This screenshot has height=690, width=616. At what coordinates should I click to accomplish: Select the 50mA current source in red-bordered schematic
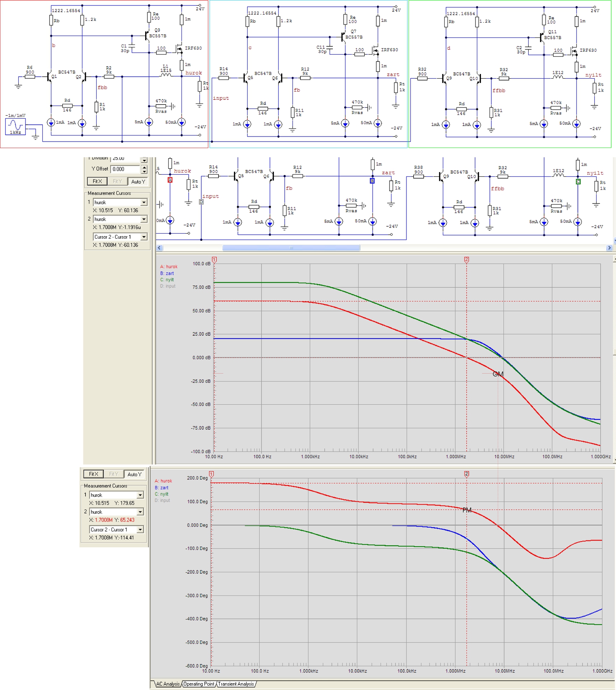[182, 123]
